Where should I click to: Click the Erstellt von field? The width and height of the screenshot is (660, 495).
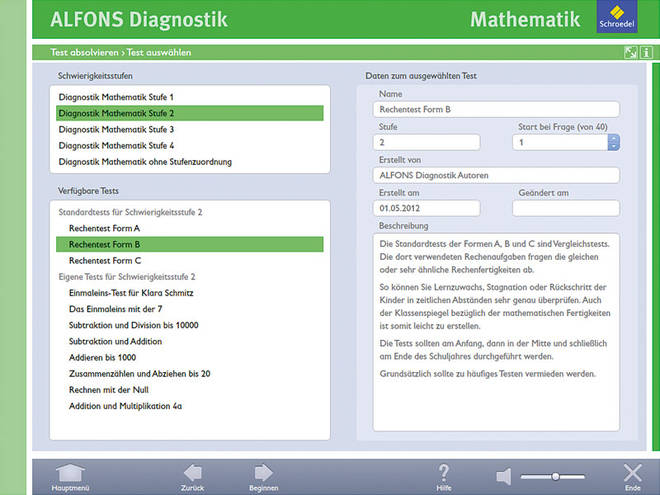496,176
